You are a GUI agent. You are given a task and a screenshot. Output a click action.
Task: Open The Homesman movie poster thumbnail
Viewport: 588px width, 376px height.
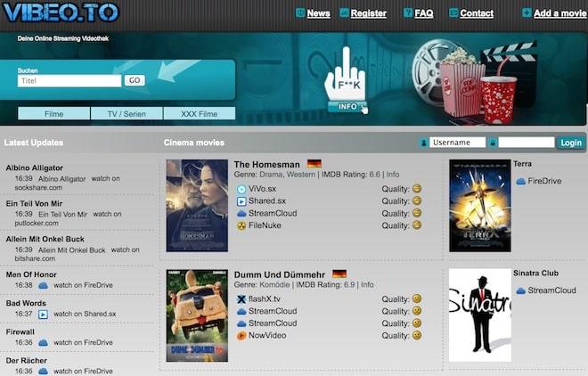pos(197,206)
